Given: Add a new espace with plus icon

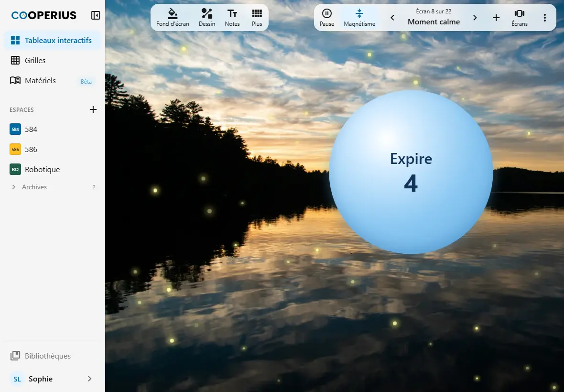Looking at the screenshot, I should click(93, 109).
